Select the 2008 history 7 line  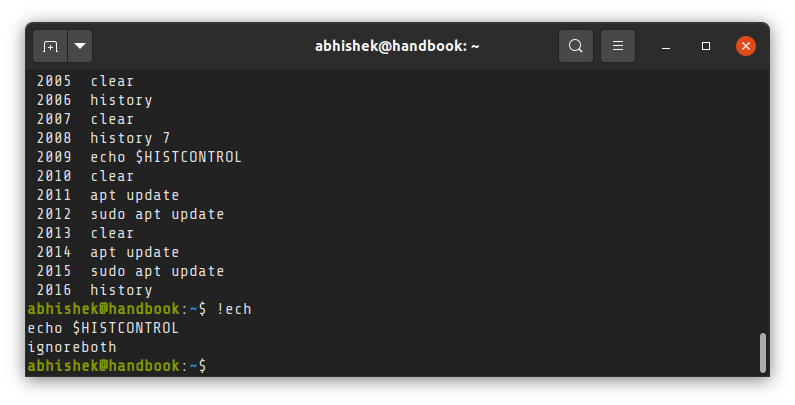point(103,138)
